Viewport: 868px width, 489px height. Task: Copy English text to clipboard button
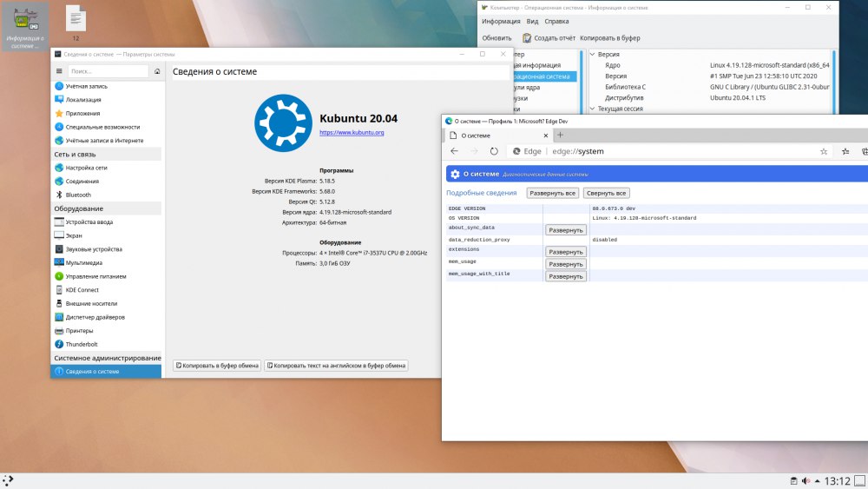pos(336,366)
